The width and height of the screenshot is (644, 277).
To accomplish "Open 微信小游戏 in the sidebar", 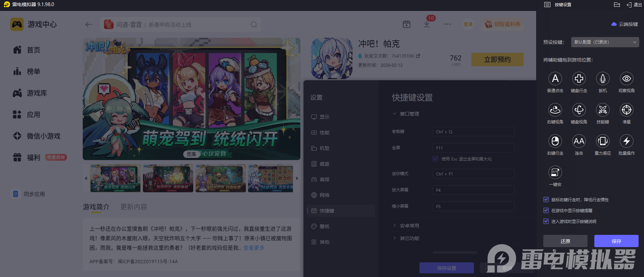I will point(36,136).
